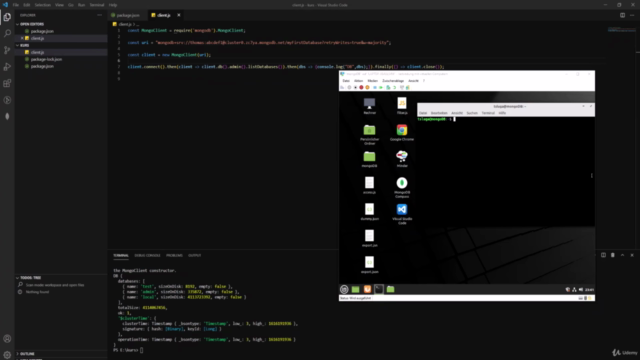The image size is (640, 360).
Task: Switch to the Problems panel tab
Action: point(174,256)
